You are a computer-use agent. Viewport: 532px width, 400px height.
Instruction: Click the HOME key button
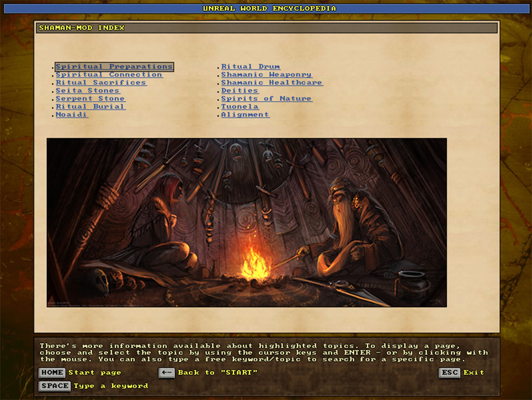click(x=52, y=372)
